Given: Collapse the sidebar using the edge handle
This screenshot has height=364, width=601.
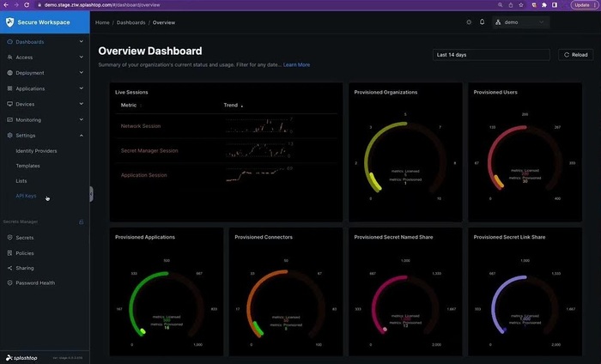Looking at the screenshot, I should pyautogui.click(x=91, y=195).
